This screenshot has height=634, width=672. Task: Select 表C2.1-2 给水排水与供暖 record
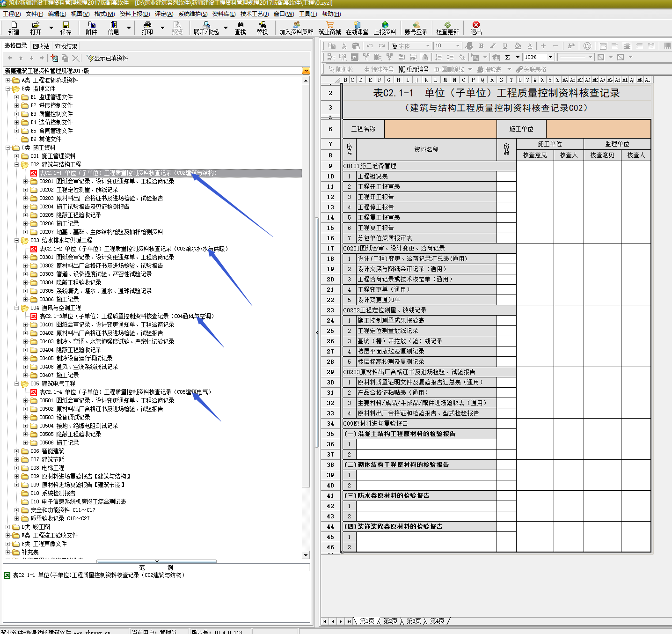click(x=133, y=249)
